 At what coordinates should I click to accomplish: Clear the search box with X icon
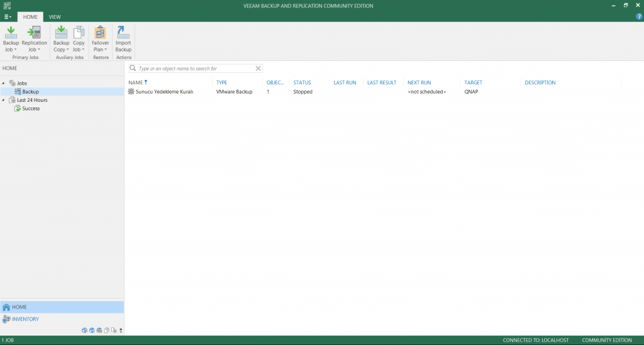258,68
